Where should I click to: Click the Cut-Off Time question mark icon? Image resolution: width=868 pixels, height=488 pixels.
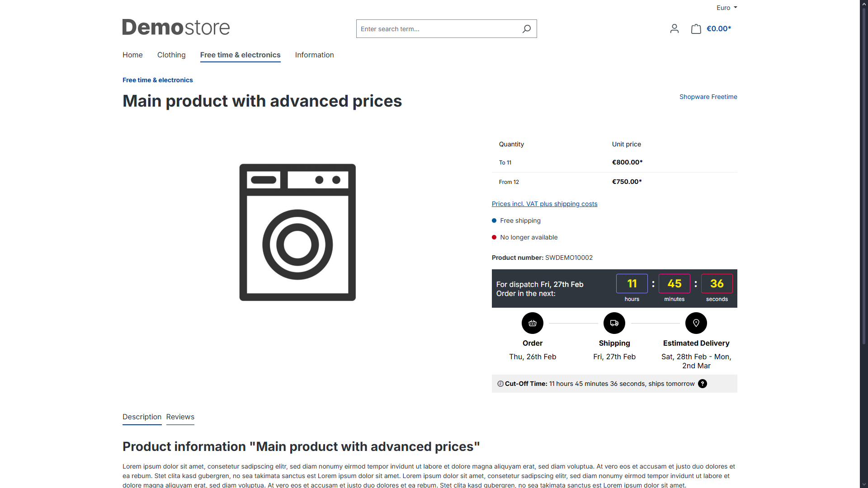pos(703,384)
